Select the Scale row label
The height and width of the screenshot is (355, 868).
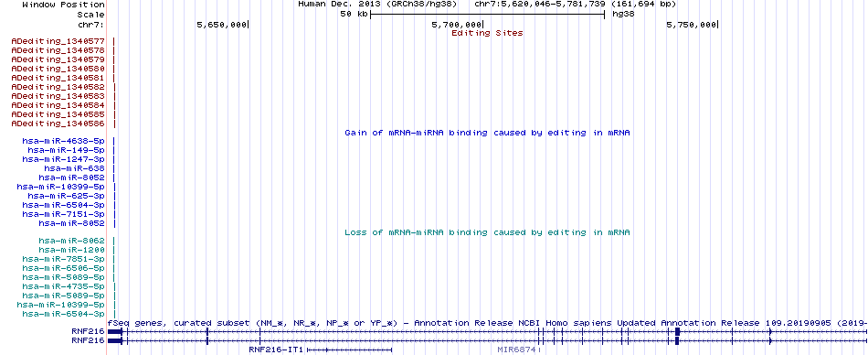coord(90,15)
